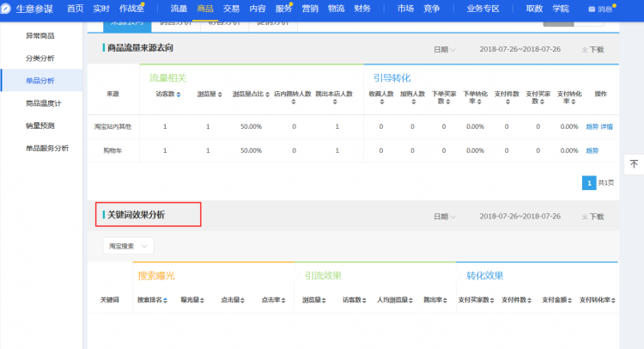644x349 pixels.
Task: Open 物流 in top navigation
Action: click(337, 9)
